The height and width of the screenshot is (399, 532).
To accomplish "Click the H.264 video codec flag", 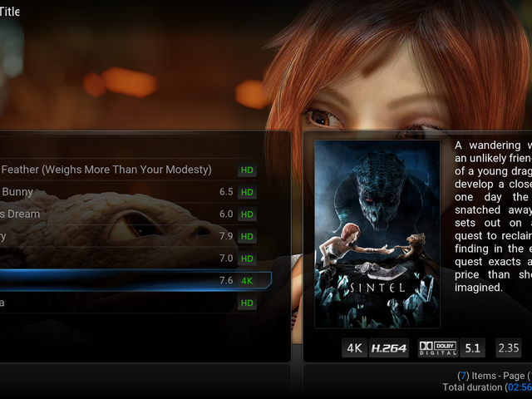I will click(x=388, y=348).
